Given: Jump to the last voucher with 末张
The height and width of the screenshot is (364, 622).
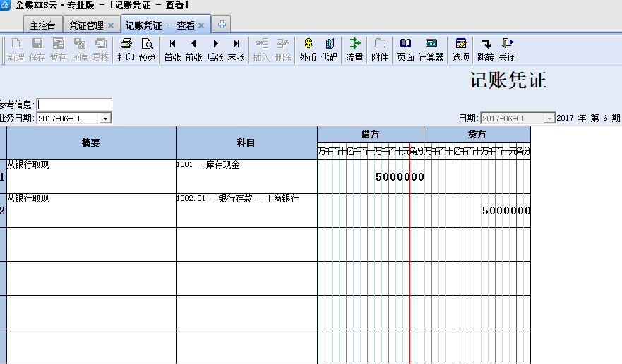Looking at the screenshot, I should [x=236, y=49].
